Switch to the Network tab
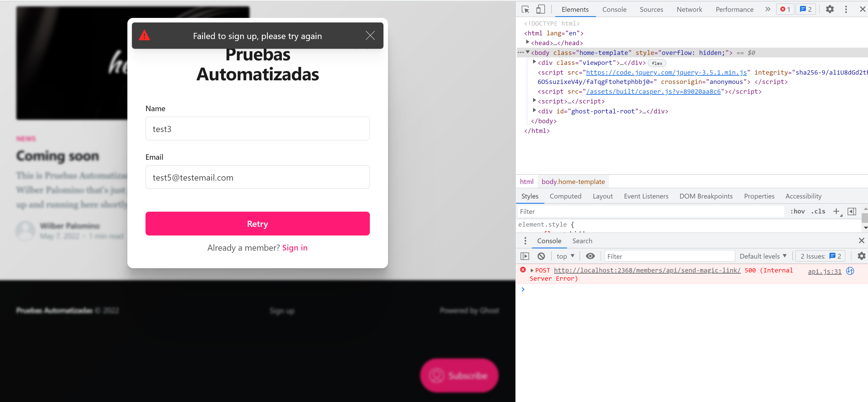The width and height of the screenshot is (868, 402). click(x=689, y=9)
